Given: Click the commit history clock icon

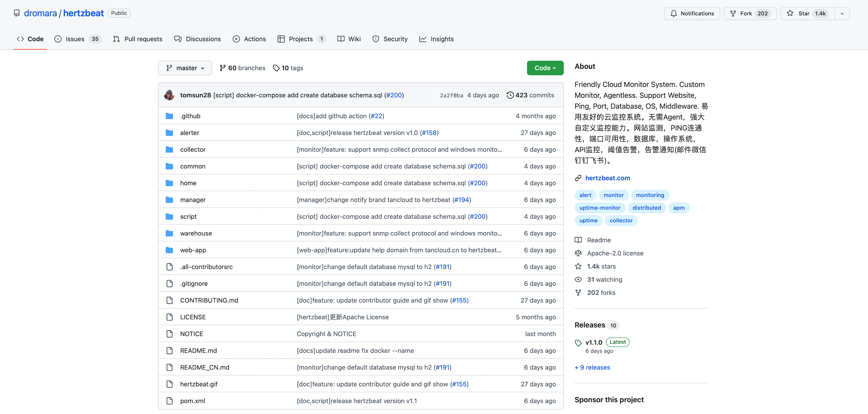Looking at the screenshot, I should tap(510, 95).
